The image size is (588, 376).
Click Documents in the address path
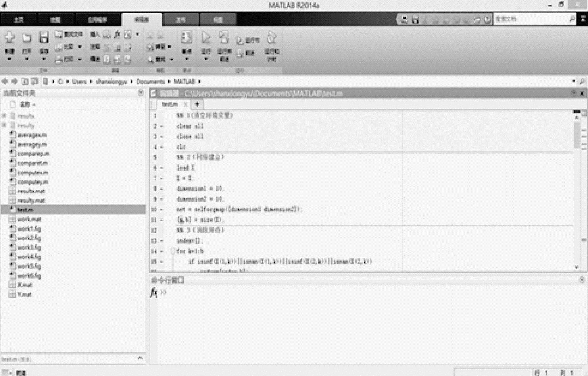coord(150,81)
